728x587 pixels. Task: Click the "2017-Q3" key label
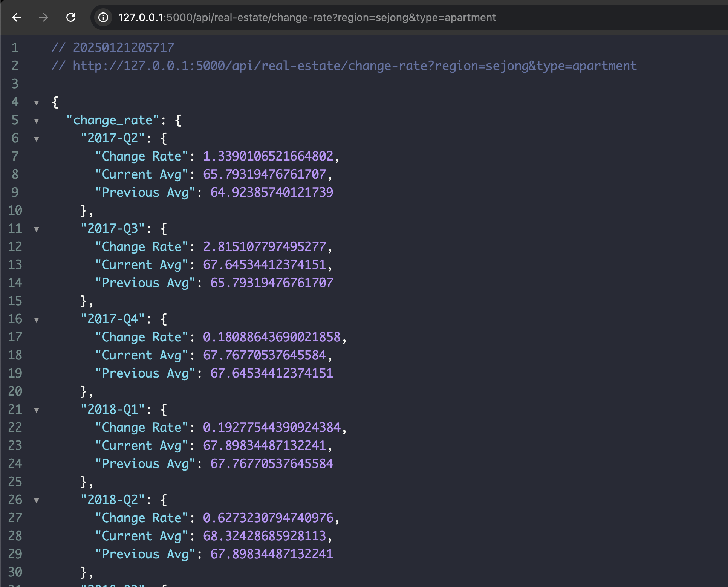pos(113,228)
